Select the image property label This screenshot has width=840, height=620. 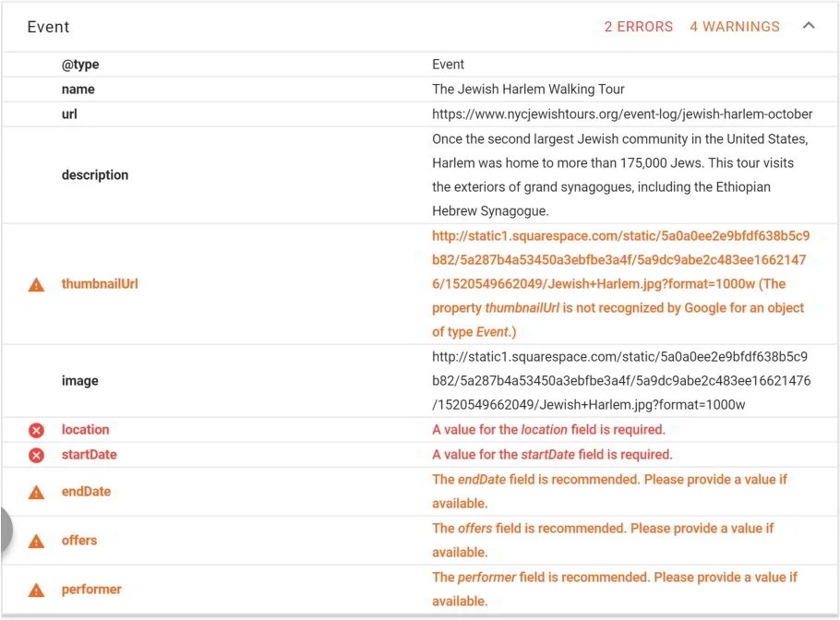tap(79, 381)
